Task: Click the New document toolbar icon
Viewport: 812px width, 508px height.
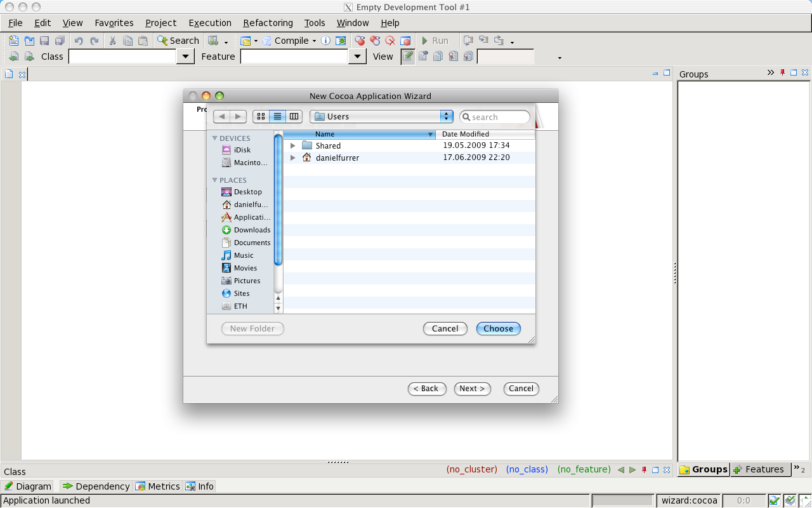Action: point(14,41)
